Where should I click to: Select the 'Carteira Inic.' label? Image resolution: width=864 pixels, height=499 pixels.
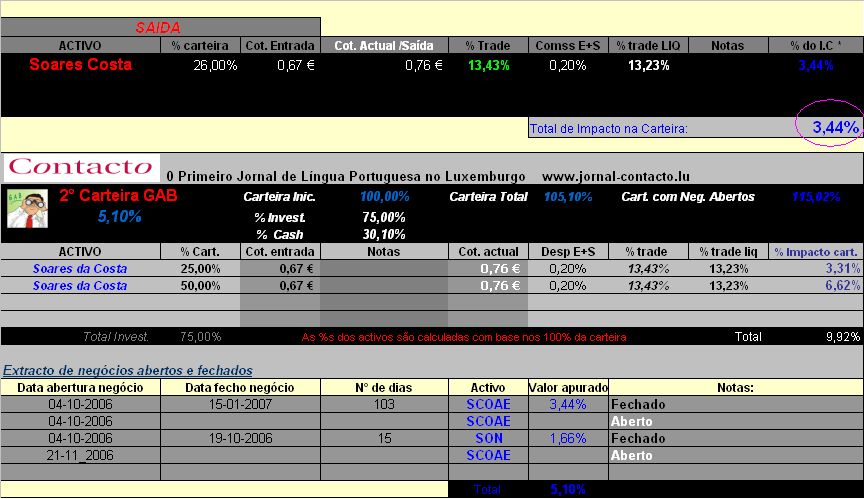[x=279, y=197]
